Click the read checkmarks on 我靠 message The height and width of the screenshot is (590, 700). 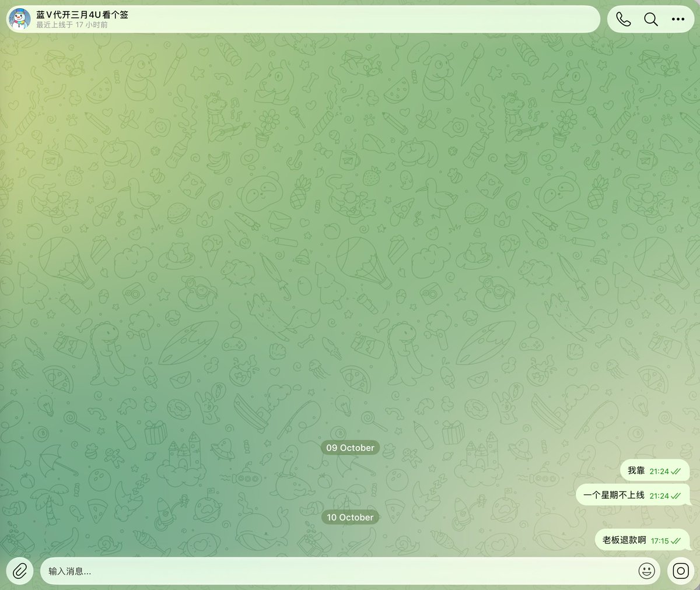[x=676, y=471]
